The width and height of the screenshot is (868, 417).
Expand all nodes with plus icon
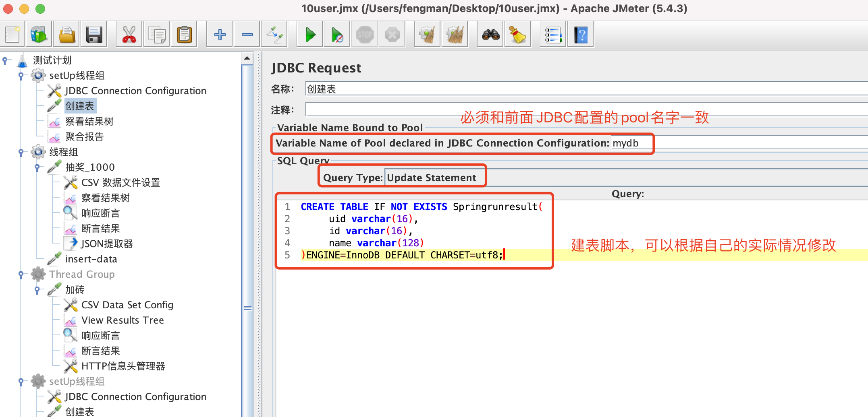tap(220, 35)
